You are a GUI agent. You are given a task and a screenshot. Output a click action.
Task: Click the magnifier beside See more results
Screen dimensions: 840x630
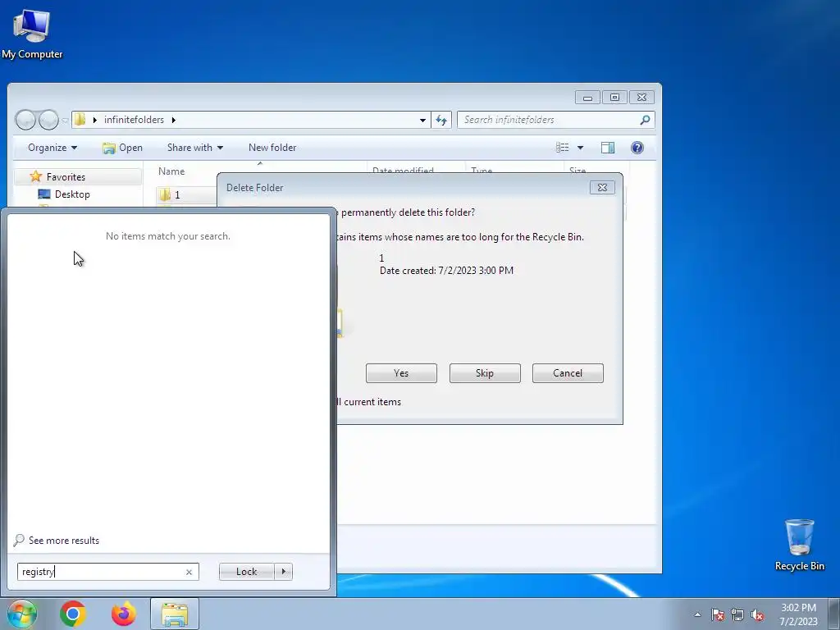20,540
